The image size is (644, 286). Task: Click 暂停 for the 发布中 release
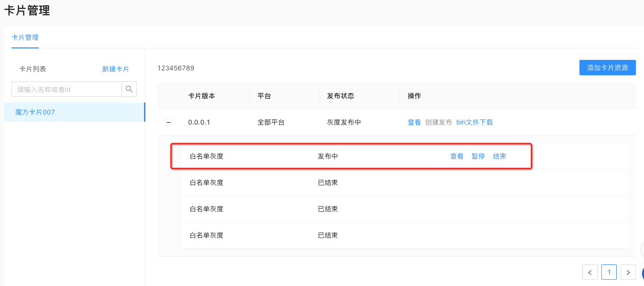[x=478, y=156]
